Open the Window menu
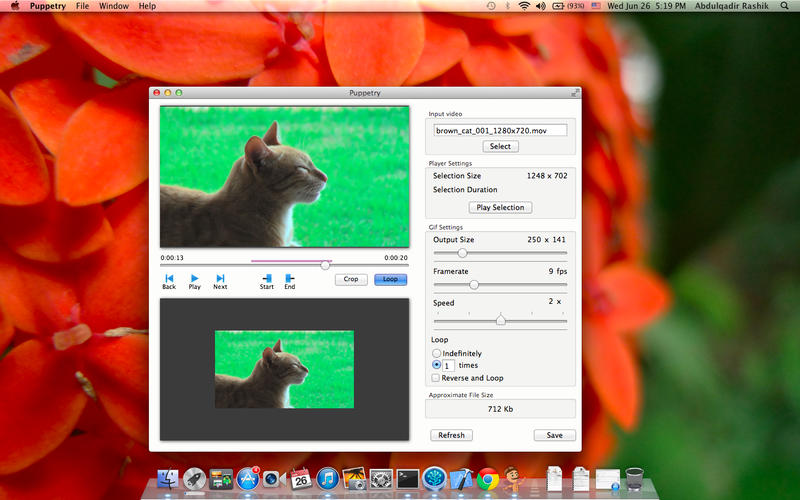This screenshot has width=800, height=500. click(x=114, y=6)
